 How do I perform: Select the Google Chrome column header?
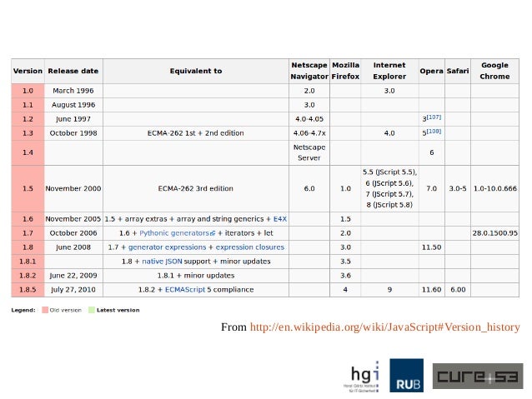[494, 71]
